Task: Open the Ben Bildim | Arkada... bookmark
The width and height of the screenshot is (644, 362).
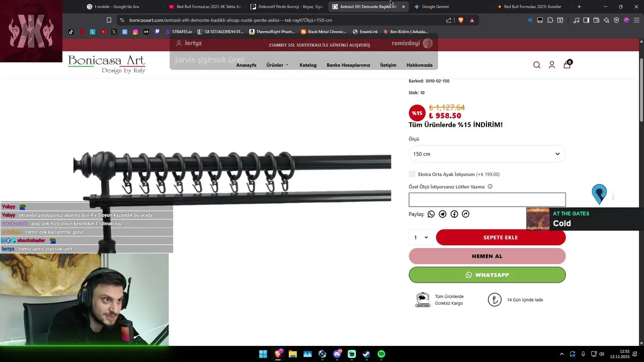Action: coord(406,32)
